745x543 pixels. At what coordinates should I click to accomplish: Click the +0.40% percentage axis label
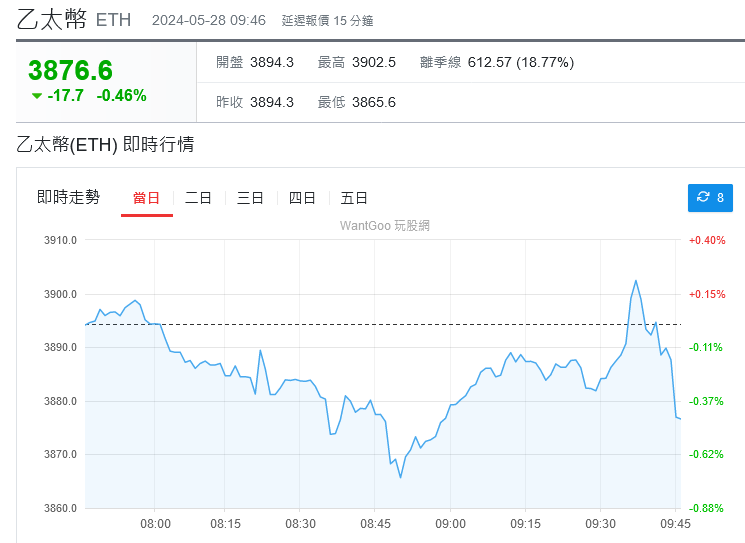pos(706,240)
